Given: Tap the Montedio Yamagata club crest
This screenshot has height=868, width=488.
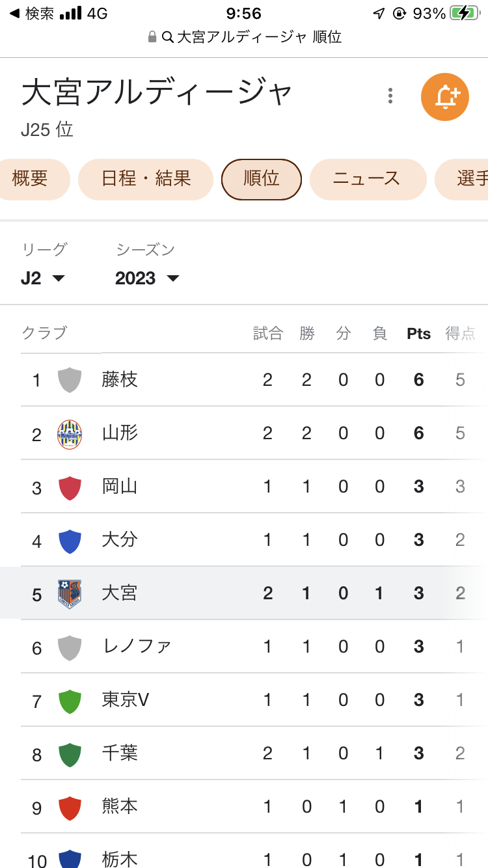Looking at the screenshot, I should coord(70,434).
